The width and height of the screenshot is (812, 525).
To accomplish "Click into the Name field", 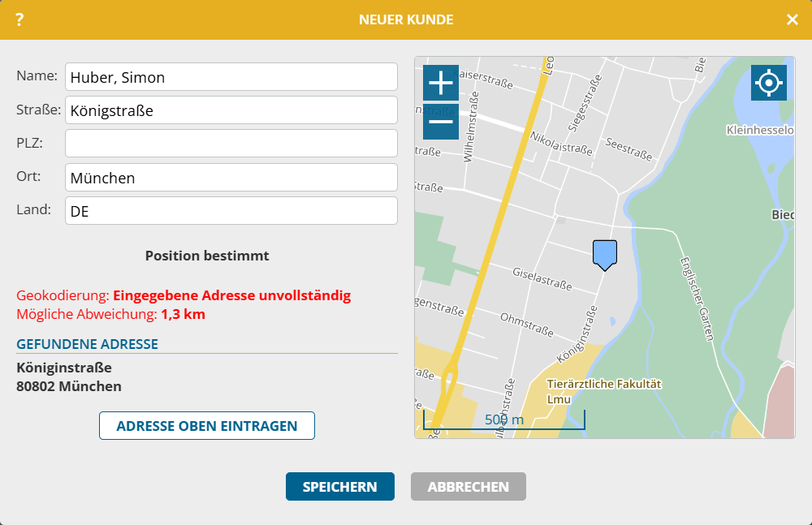I will click(231, 77).
